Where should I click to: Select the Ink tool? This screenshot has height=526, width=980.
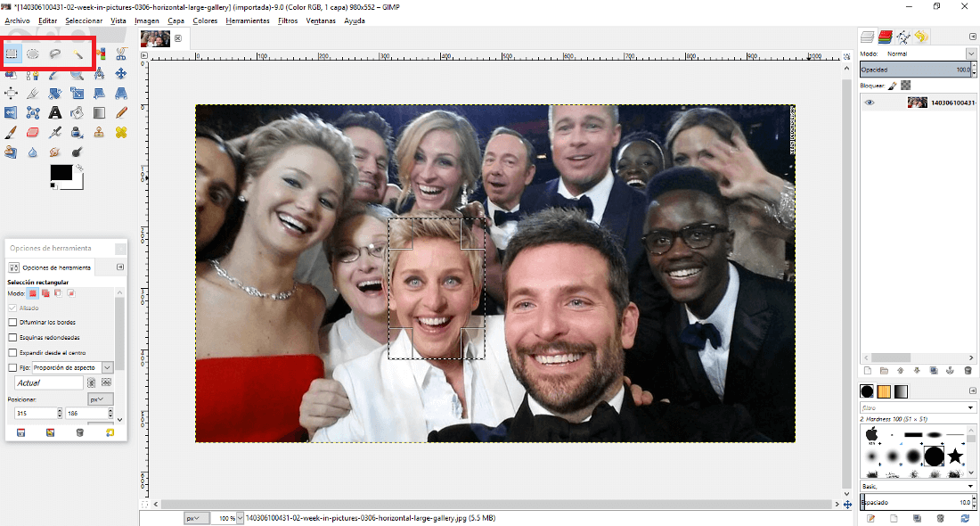coord(77,132)
